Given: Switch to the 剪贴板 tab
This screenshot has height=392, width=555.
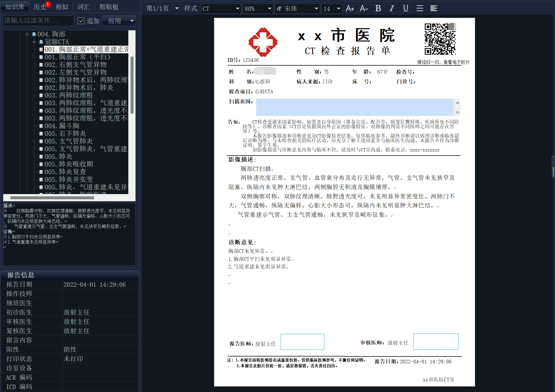Looking at the screenshot, I should pyautogui.click(x=109, y=7).
